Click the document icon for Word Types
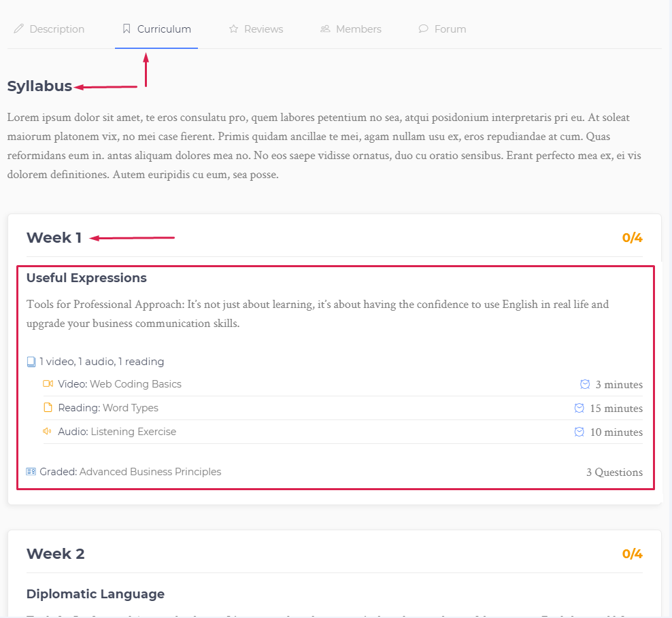Screen dimensions: 672x618 48,407
